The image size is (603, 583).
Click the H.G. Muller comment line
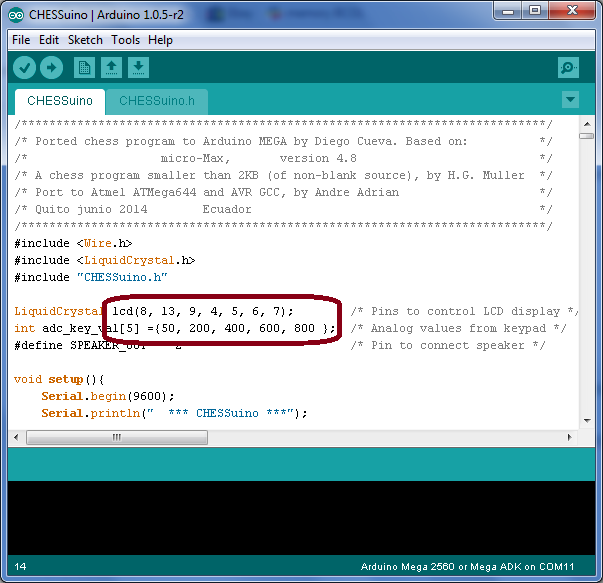point(284,175)
